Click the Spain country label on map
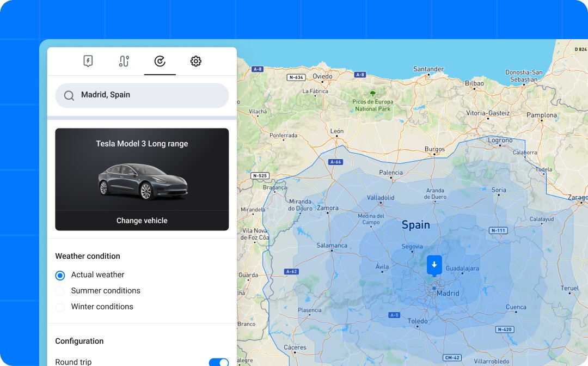 (x=416, y=225)
